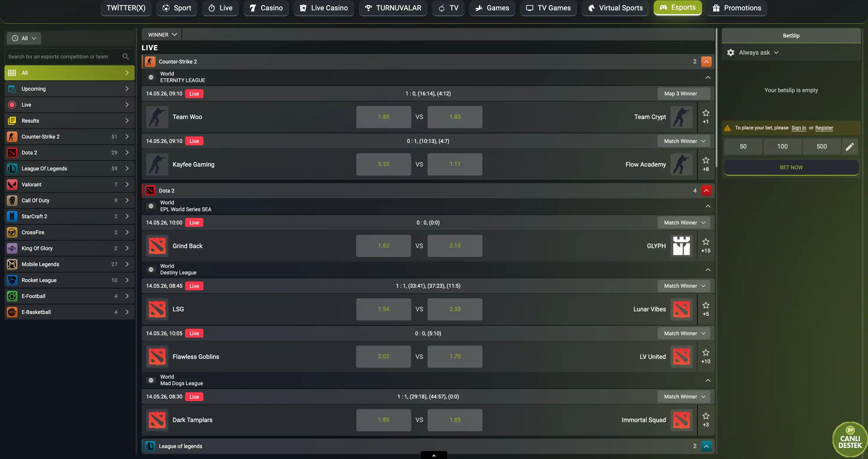868x459 pixels.
Task: Favorite the Dark Tamplars vs Immortal Squad match
Action: tap(706, 416)
